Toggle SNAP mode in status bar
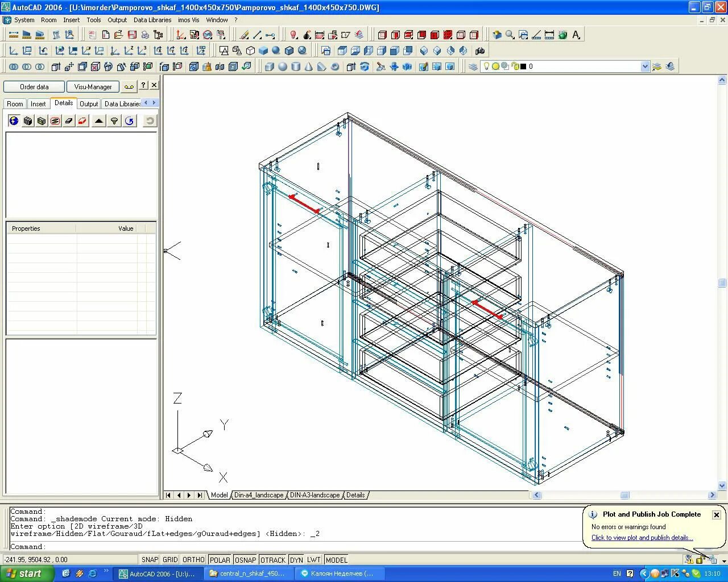Screen dimensions: 728x582 click(150, 560)
